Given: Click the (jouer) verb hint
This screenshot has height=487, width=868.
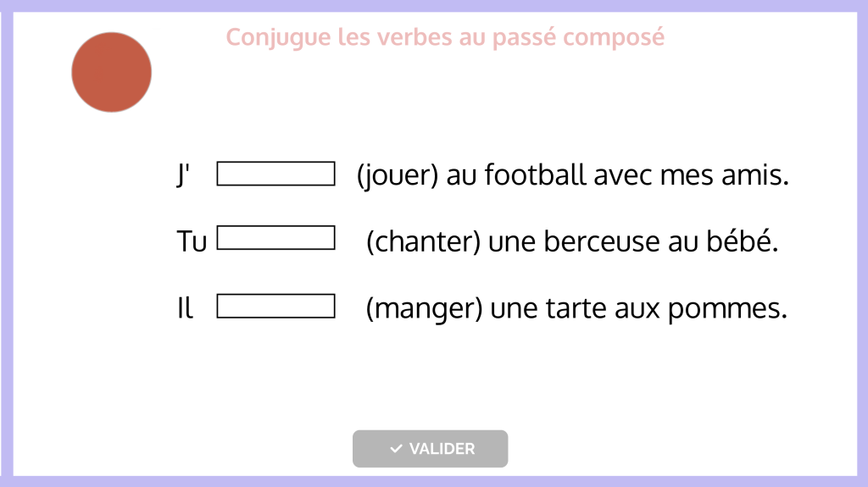Looking at the screenshot, I should coord(398,176).
